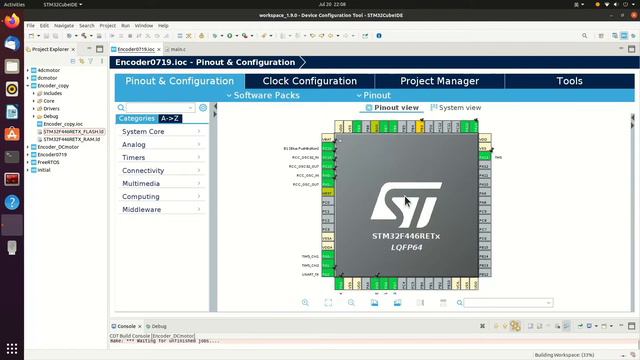
Task: Open the Window menu
Action: coord(144,26)
